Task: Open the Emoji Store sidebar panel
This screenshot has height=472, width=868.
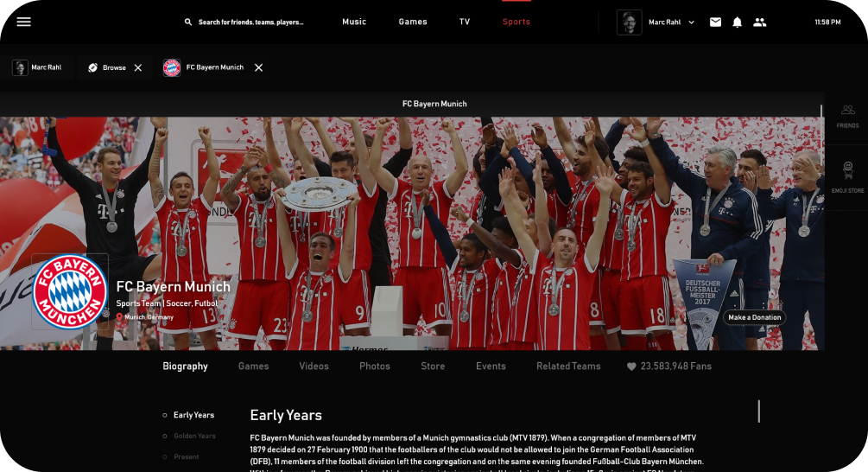Action: point(847,177)
